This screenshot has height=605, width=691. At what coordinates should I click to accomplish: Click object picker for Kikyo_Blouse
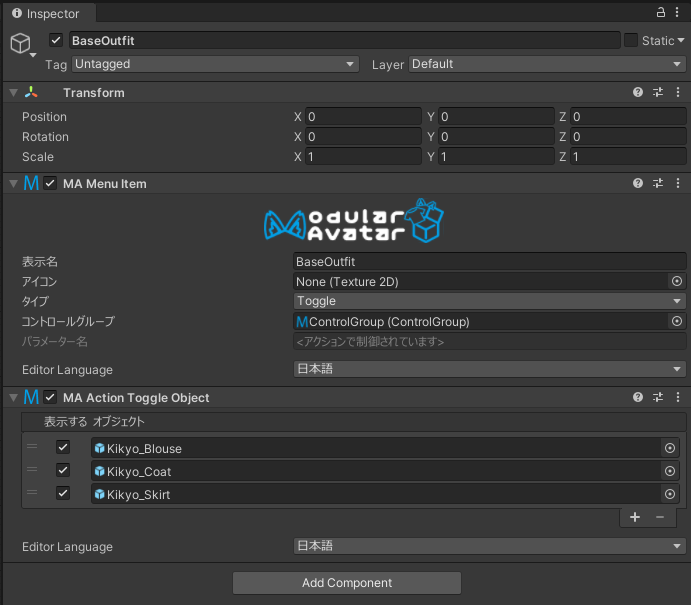(670, 448)
